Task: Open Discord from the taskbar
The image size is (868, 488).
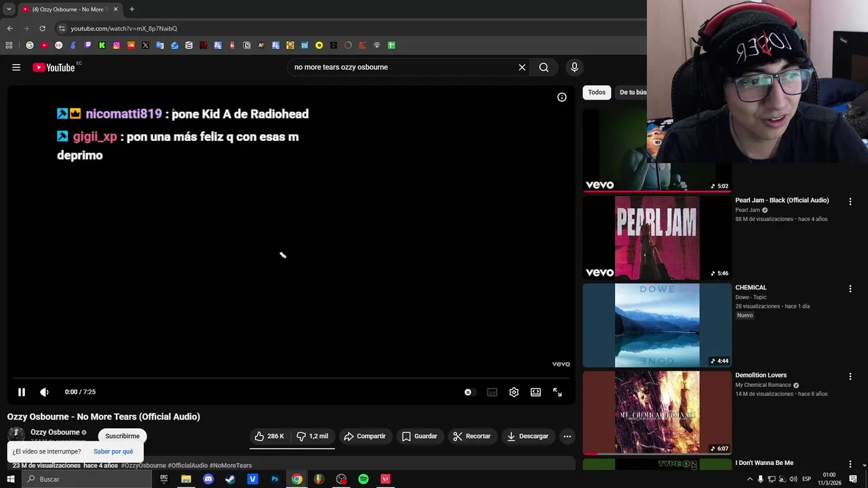Action: point(208,479)
